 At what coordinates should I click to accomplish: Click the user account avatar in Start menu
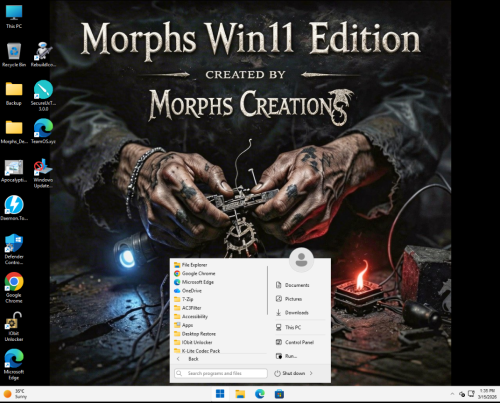[301, 260]
